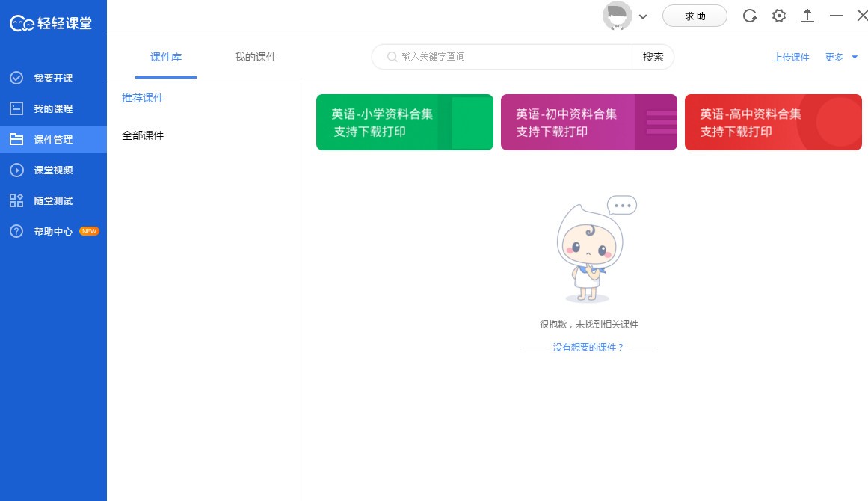Click the refresh icon in the top bar
868x501 pixels.
750,16
